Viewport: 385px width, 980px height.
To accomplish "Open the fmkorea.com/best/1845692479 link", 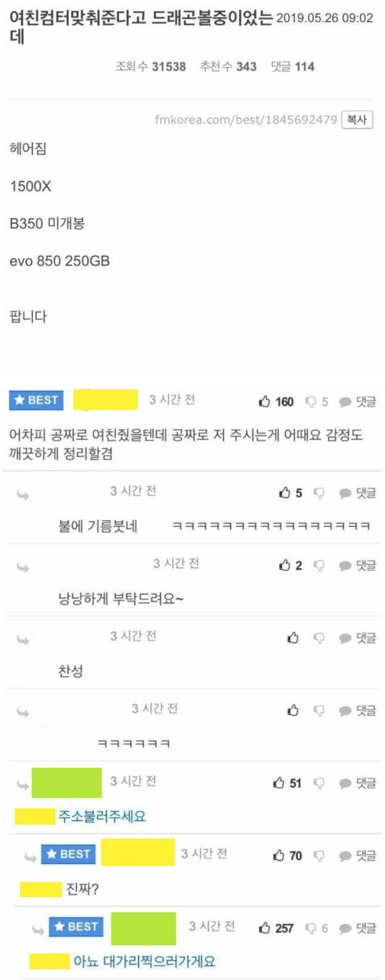I will pyautogui.click(x=246, y=119).
